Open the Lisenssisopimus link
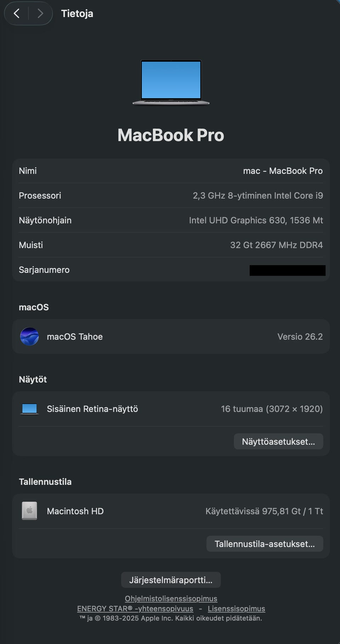 [x=236, y=609]
